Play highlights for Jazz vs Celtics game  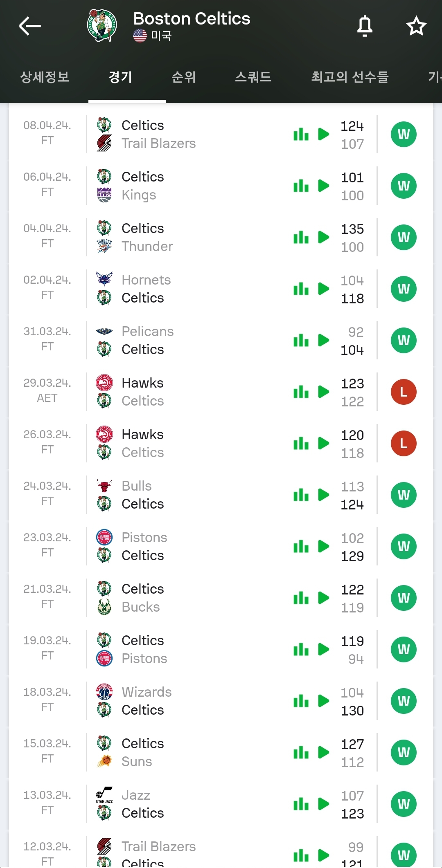click(324, 804)
